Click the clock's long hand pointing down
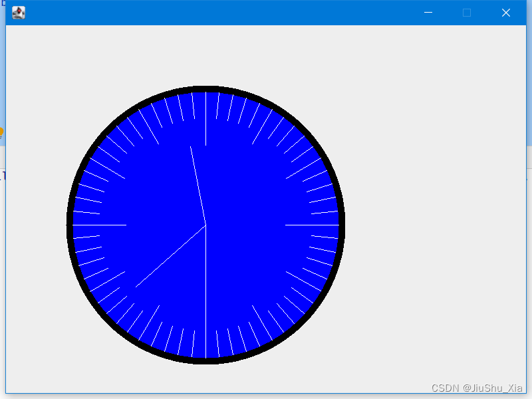 (205, 291)
